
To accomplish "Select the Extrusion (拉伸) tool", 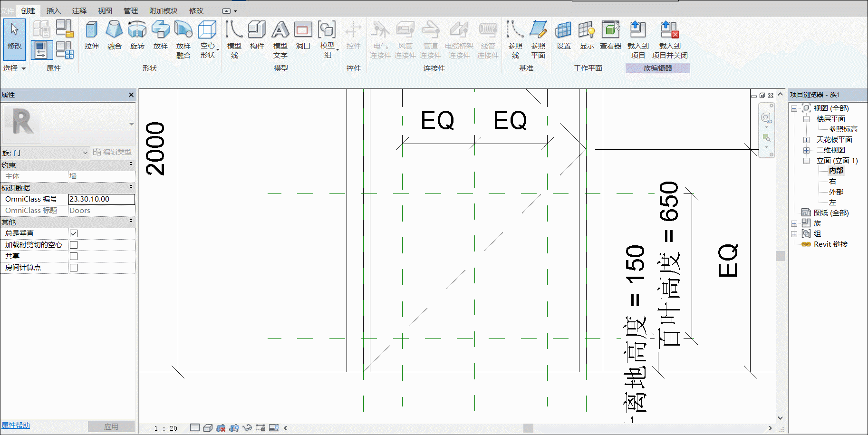I will coord(92,35).
